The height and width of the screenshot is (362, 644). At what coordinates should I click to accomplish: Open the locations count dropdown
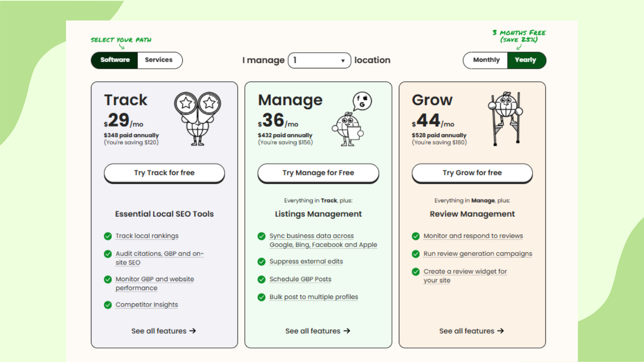click(x=320, y=60)
